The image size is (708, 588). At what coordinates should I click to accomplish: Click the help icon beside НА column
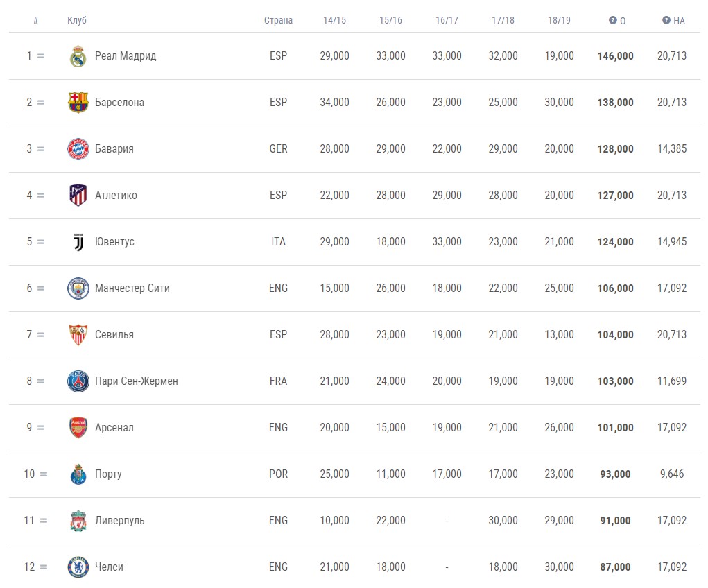pyautogui.click(x=666, y=20)
